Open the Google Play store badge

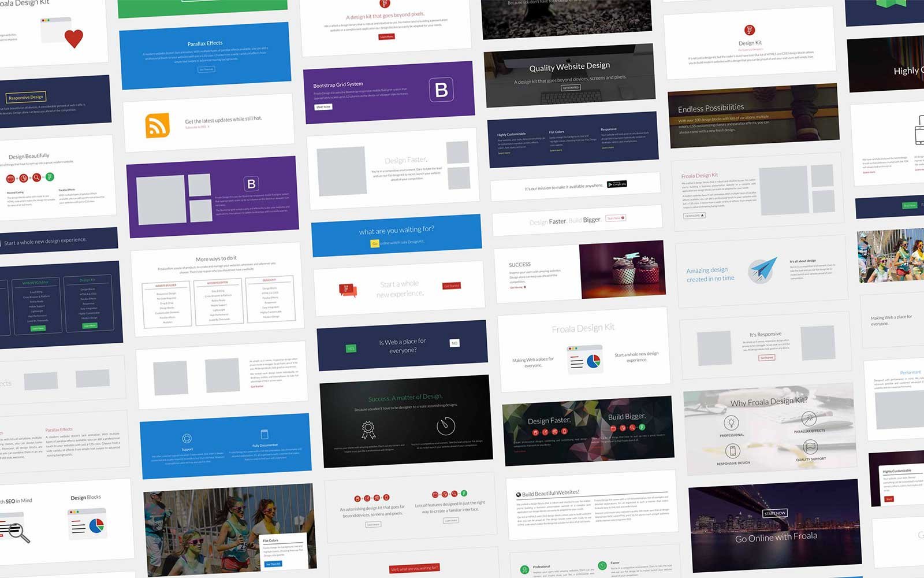(617, 184)
